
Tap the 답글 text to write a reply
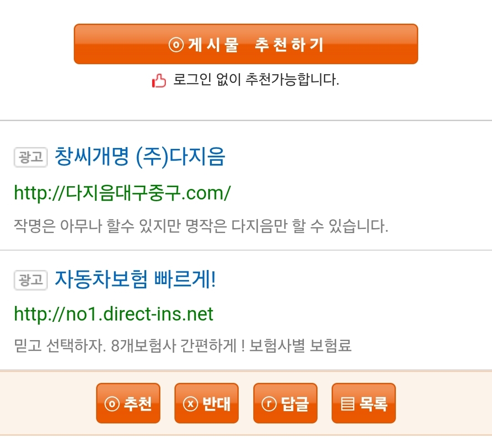pyautogui.click(x=295, y=403)
